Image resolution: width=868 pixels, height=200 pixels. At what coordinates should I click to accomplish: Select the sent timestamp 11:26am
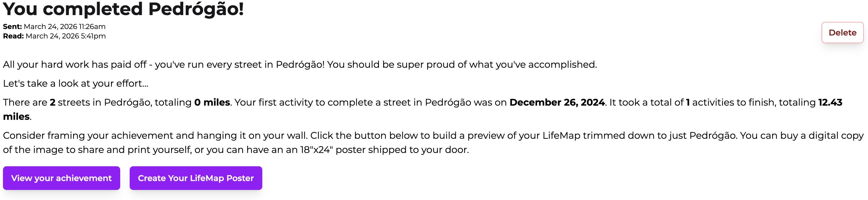click(x=92, y=27)
